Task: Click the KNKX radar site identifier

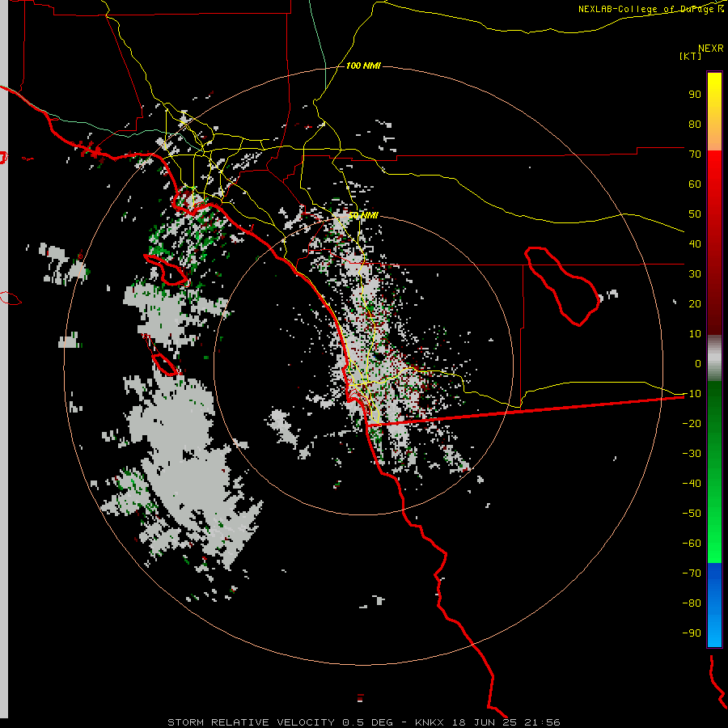Action: [x=430, y=722]
